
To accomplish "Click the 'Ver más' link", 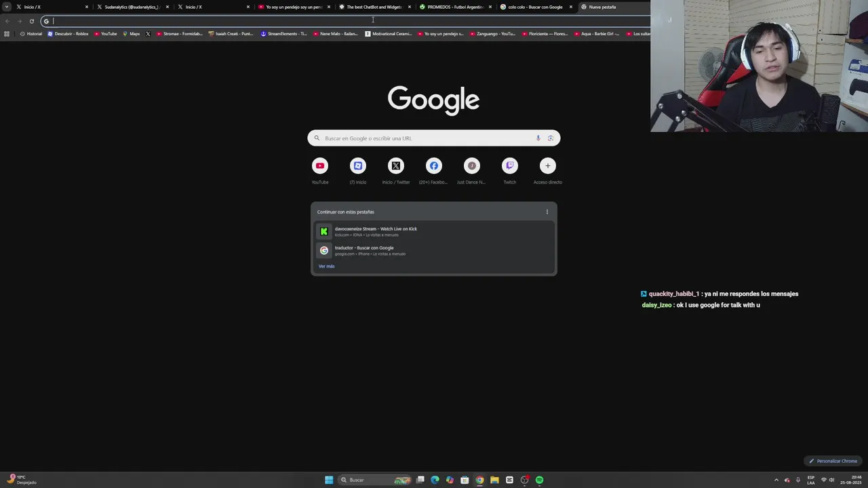I will [x=327, y=266].
